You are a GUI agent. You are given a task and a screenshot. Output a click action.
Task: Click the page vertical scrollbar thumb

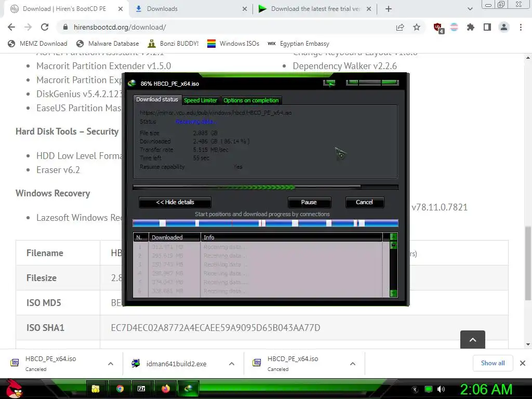coord(528,263)
